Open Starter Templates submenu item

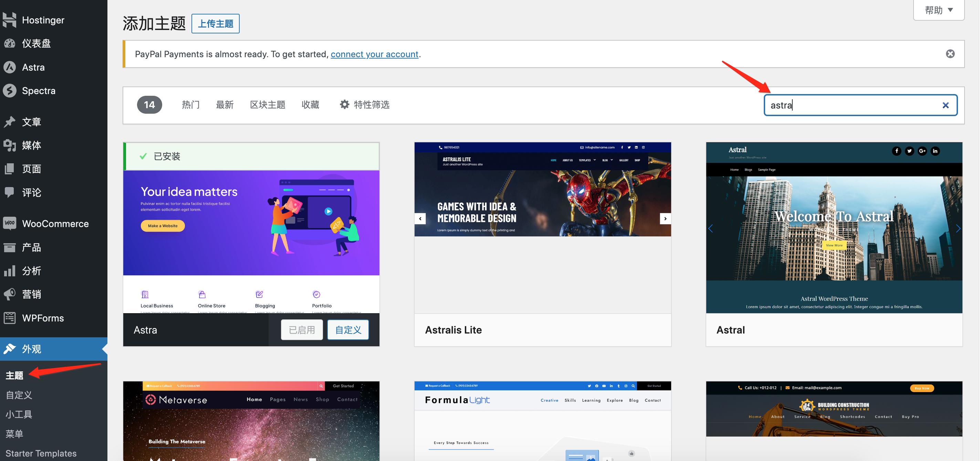click(x=41, y=453)
